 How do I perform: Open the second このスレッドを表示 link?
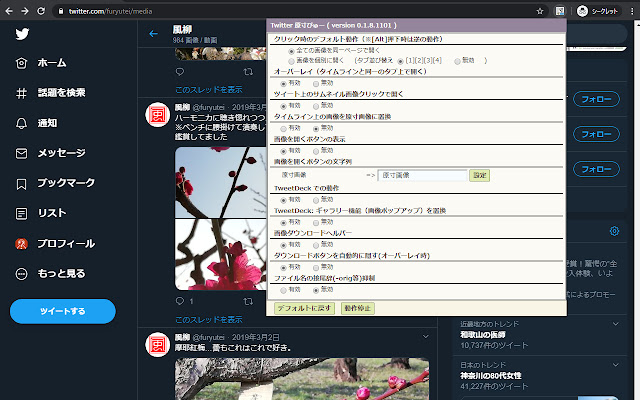tap(209, 320)
